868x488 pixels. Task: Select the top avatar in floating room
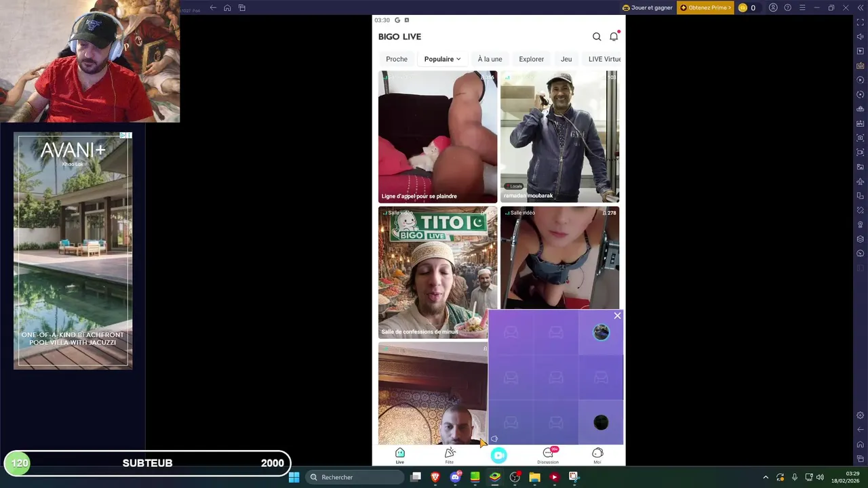click(601, 332)
